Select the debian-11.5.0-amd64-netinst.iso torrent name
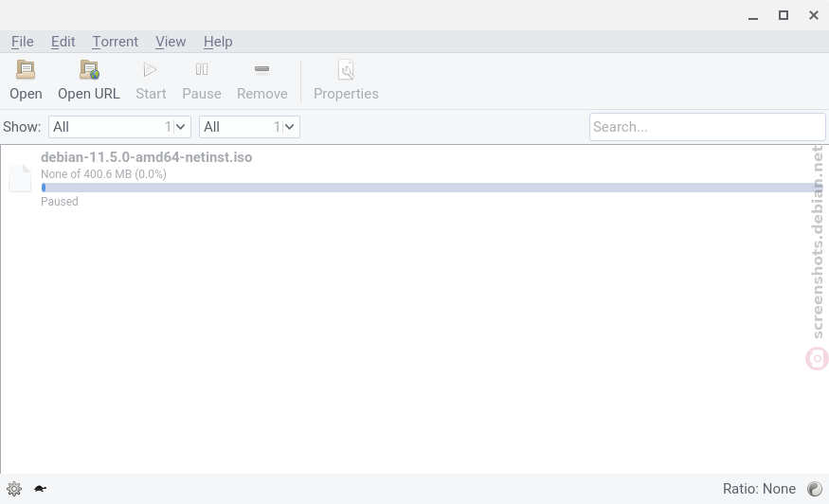Viewport: 829px width, 504px height. [147, 157]
